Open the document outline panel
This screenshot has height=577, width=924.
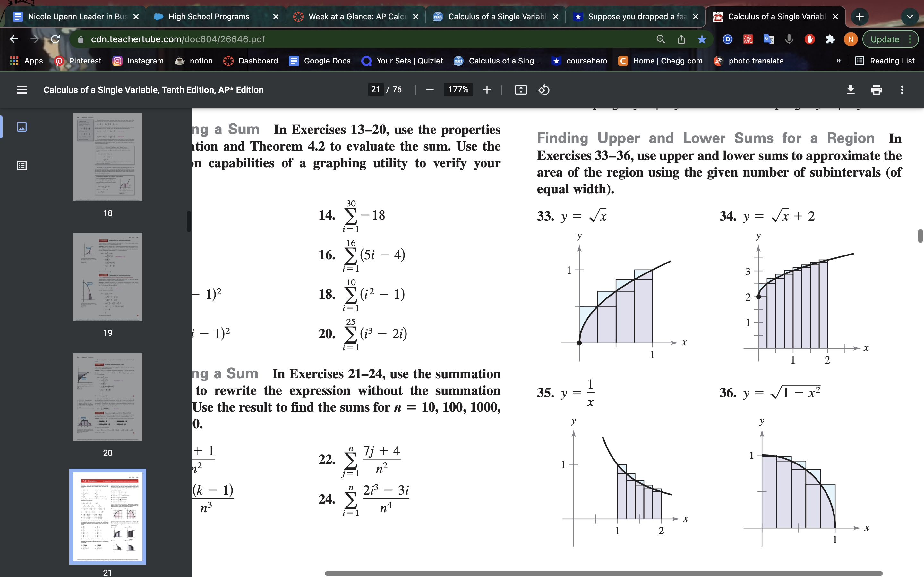coord(22,165)
